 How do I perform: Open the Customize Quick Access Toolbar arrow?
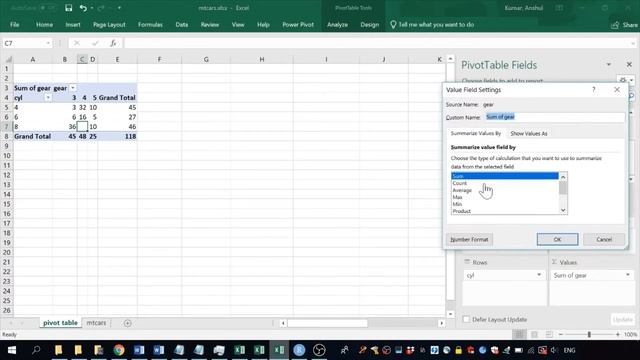(x=119, y=8)
